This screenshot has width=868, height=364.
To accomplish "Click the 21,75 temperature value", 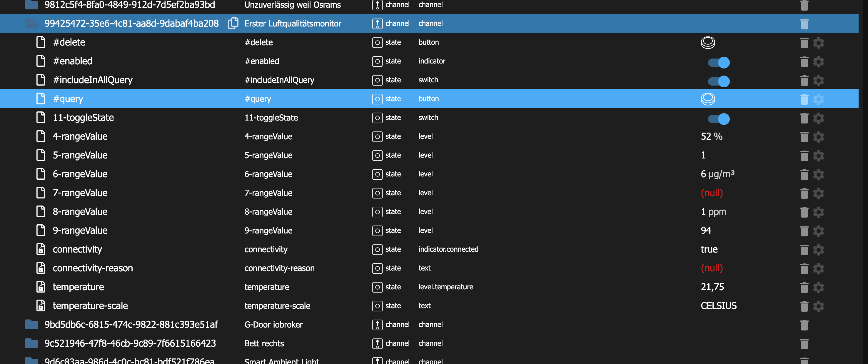I will (x=712, y=287).
